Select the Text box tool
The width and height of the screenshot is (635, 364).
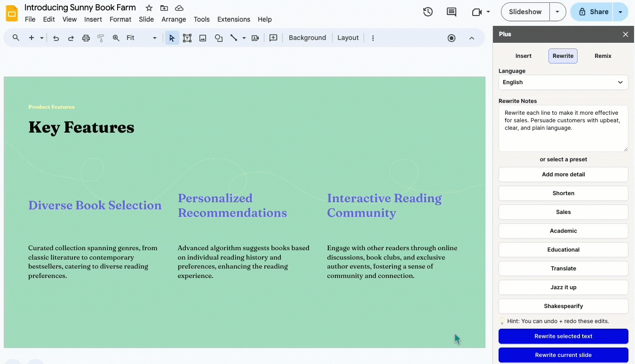click(187, 38)
